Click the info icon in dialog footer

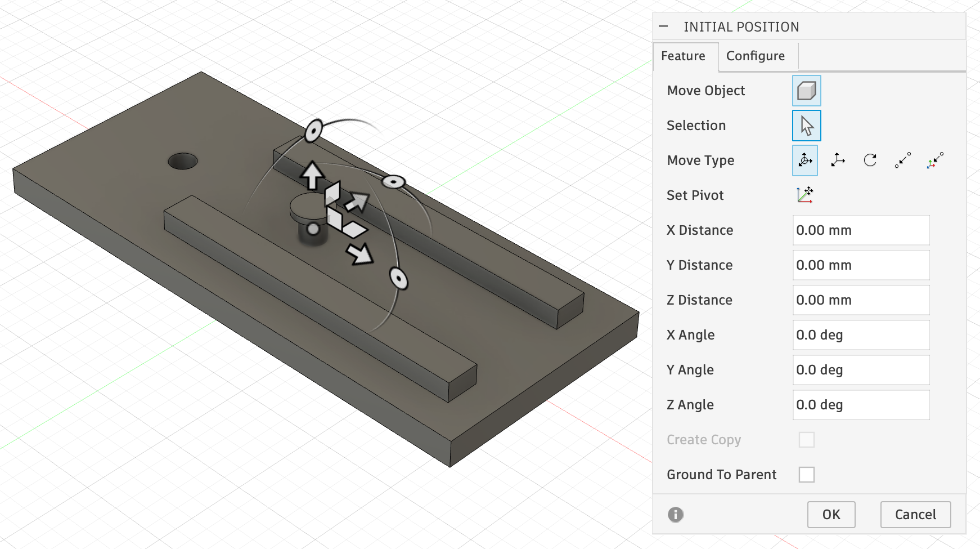pyautogui.click(x=675, y=515)
